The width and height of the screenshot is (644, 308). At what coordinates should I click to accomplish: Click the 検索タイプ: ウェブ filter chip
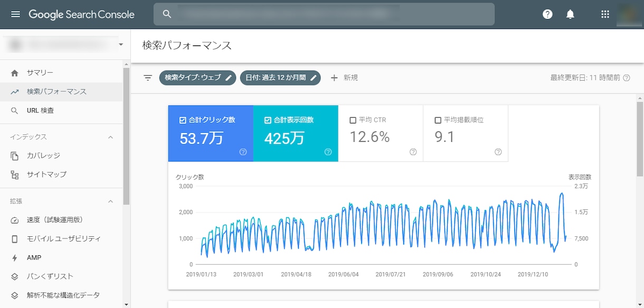coord(198,78)
